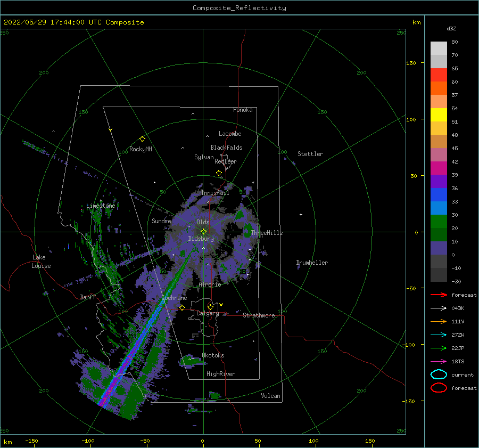Click the magenta 18TS arrow legend icon
This screenshot has height=448, width=479.
(x=439, y=362)
